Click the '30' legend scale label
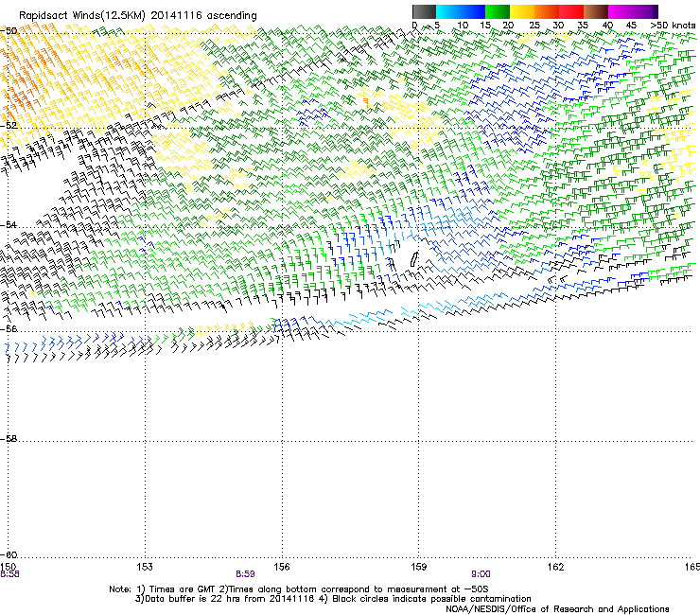 pyautogui.click(x=558, y=26)
